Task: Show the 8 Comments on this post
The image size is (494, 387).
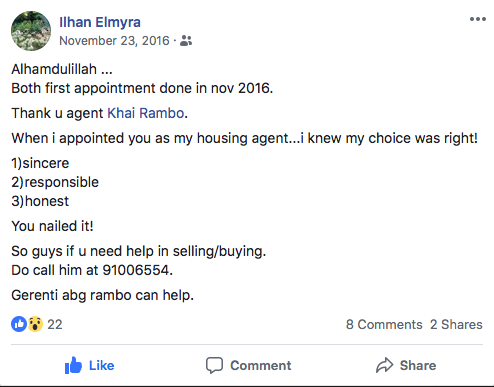Action: [x=384, y=324]
